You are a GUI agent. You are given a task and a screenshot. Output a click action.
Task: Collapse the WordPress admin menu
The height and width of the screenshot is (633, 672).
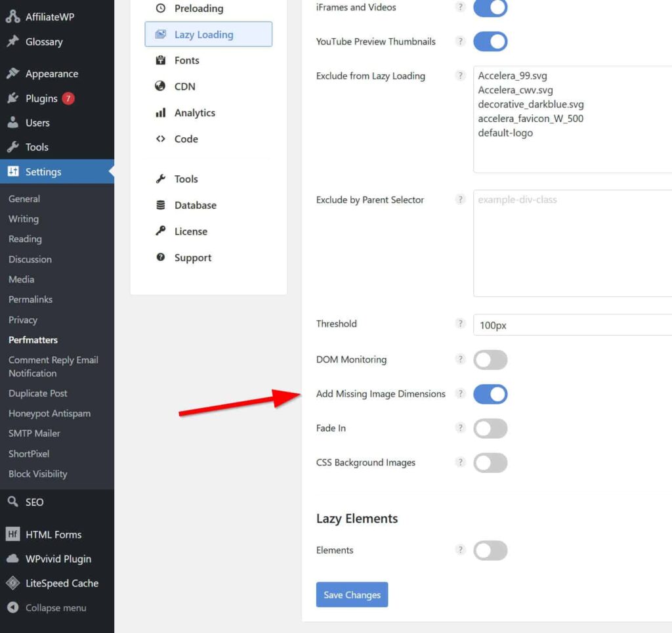pos(55,608)
